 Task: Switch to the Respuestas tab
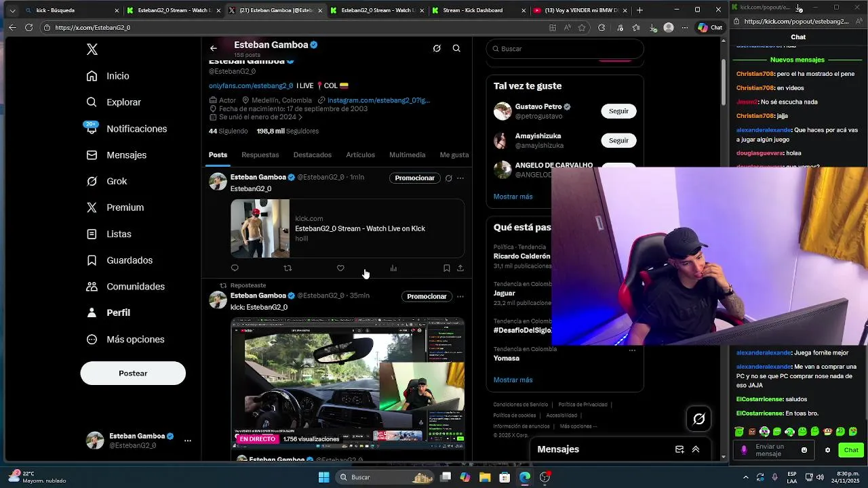coord(260,155)
